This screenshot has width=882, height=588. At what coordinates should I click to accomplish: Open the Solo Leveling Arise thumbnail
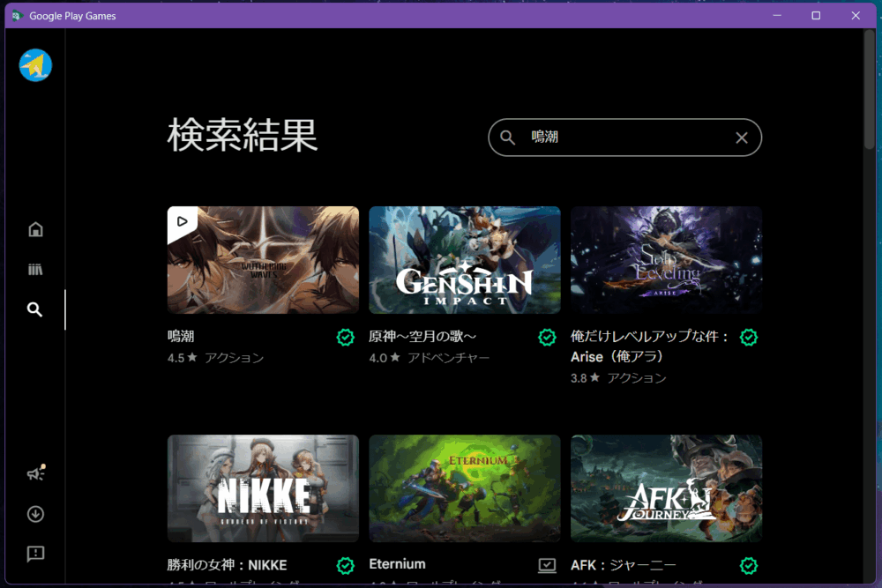[x=666, y=260]
